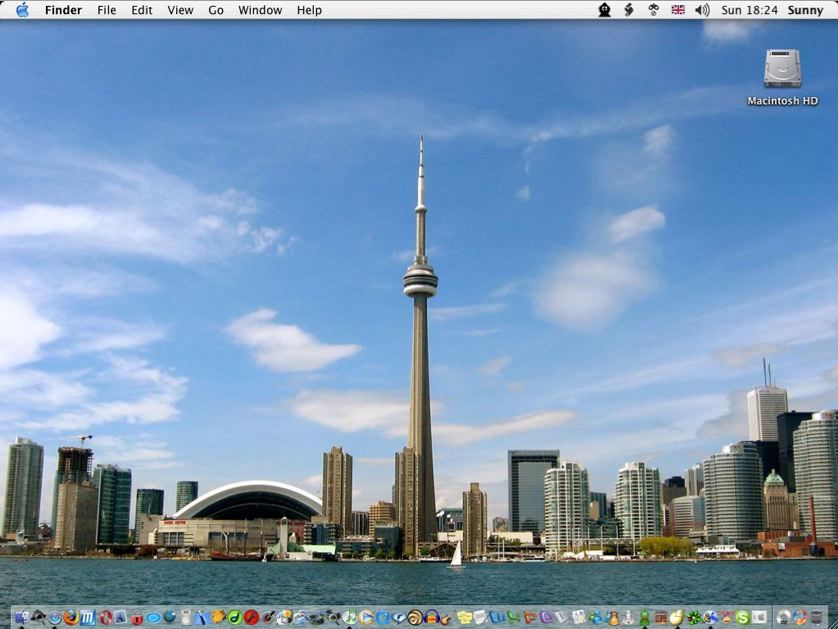Open iTunes from the Dock
Screen dimensions: 838x629
click(349, 618)
